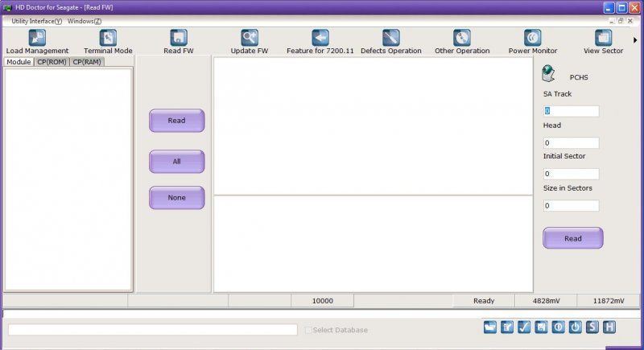
Task: Open the Utility Interface menu
Action: pyautogui.click(x=36, y=22)
